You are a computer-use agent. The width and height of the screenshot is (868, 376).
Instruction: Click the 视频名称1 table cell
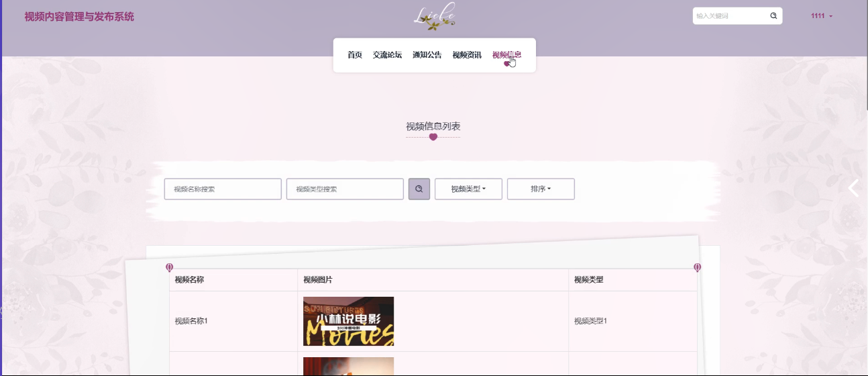[x=233, y=321]
